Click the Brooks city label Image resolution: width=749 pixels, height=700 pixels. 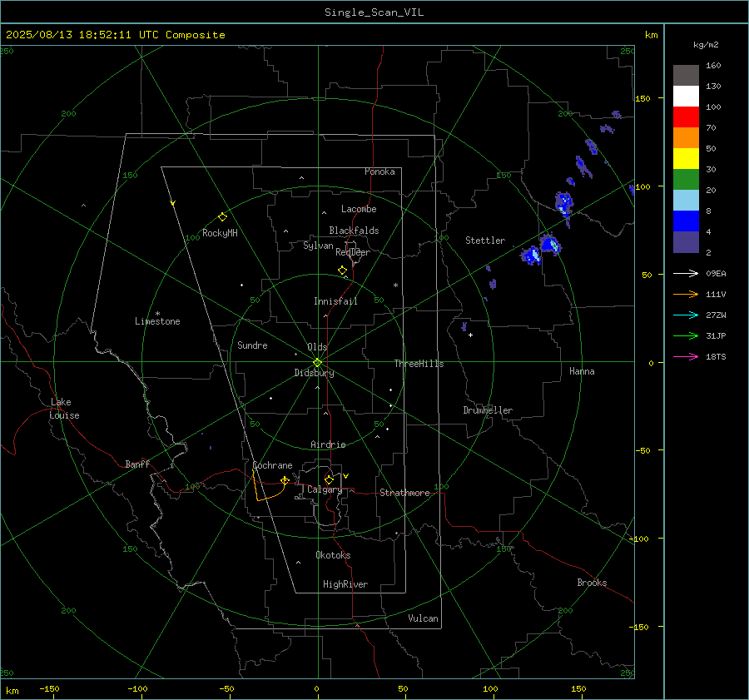click(x=592, y=583)
